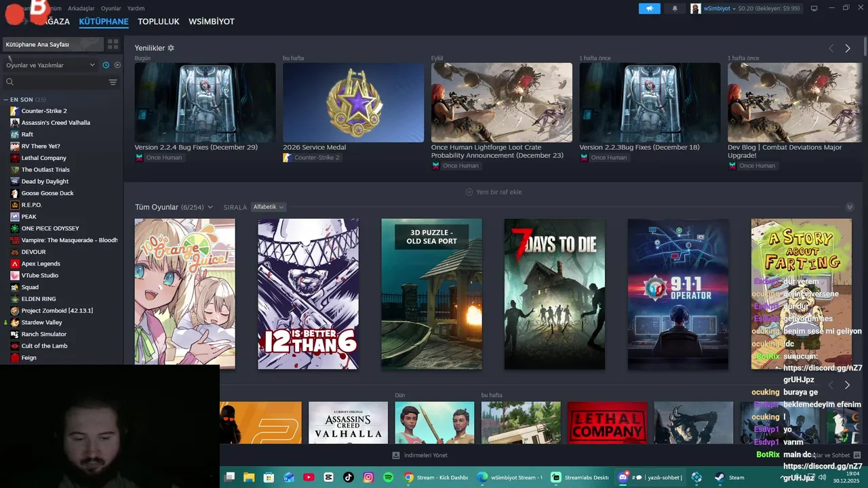Open YouTube icon in taskbar
The width and height of the screenshot is (868, 488).
point(309,477)
